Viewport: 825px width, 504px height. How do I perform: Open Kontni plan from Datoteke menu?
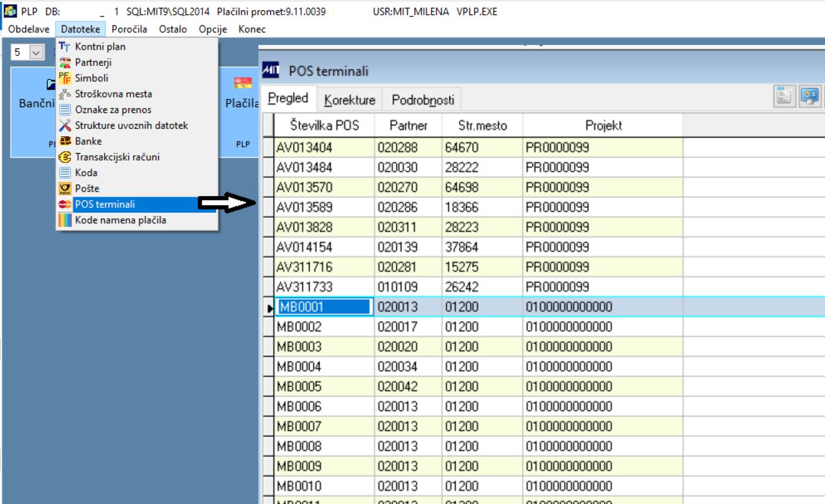pos(100,47)
